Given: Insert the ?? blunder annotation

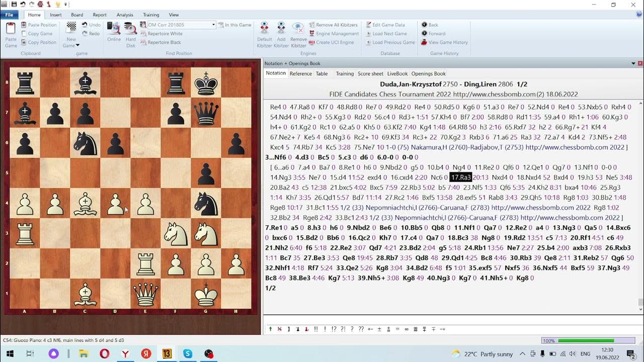Looking at the screenshot, I should click(361, 329).
